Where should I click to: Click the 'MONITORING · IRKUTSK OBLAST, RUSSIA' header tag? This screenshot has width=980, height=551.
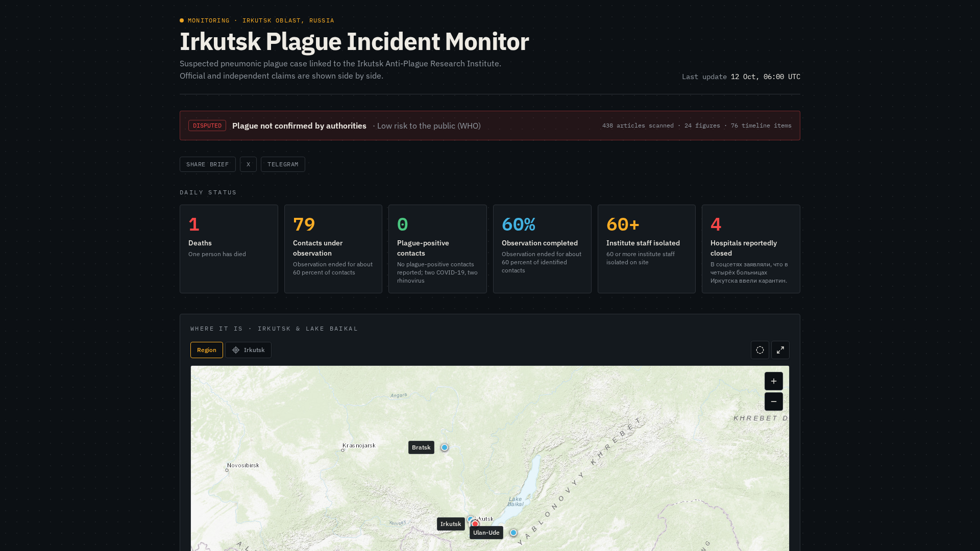[x=261, y=20]
